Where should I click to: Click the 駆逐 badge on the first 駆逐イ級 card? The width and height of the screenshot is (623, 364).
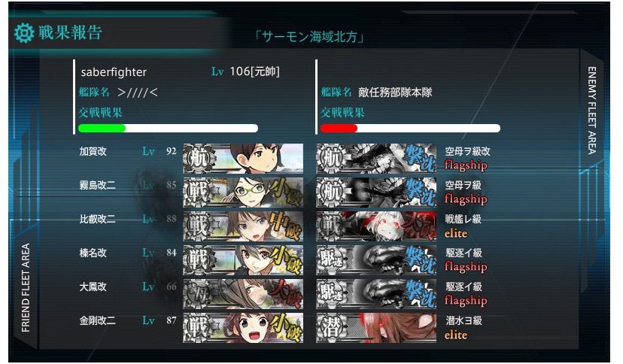pos(332,260)
